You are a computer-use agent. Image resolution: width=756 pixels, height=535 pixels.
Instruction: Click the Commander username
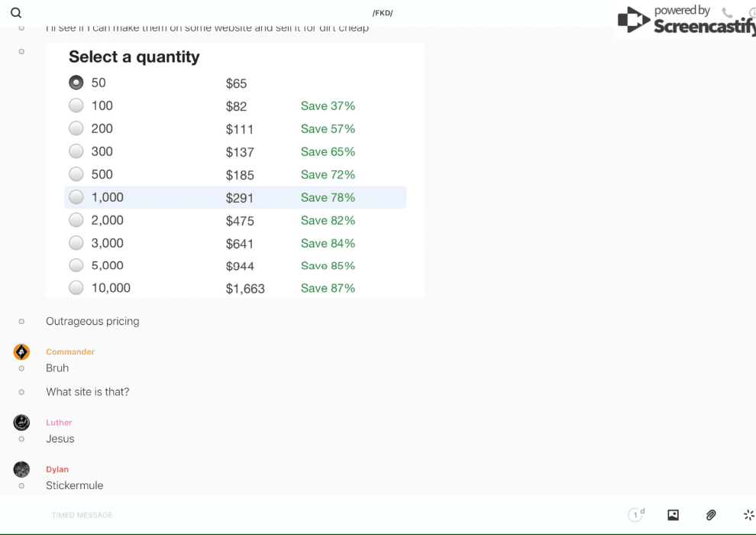pyautogui.click(x=70, y=352)
